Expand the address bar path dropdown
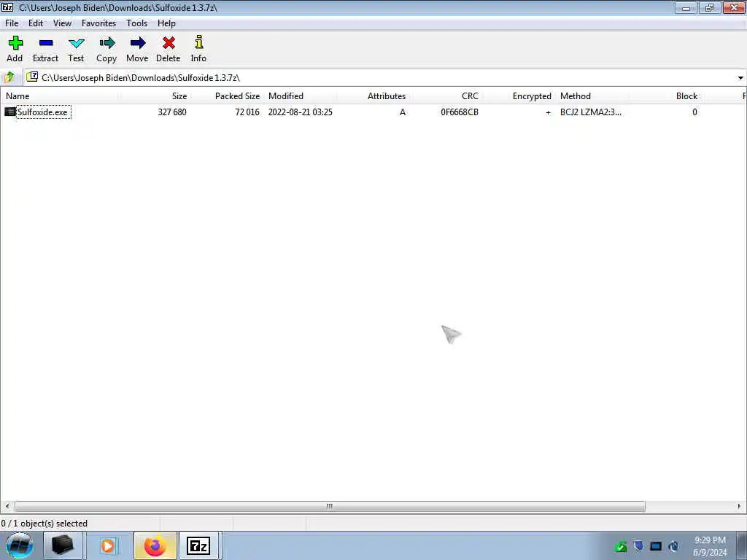 click(740, 77)
